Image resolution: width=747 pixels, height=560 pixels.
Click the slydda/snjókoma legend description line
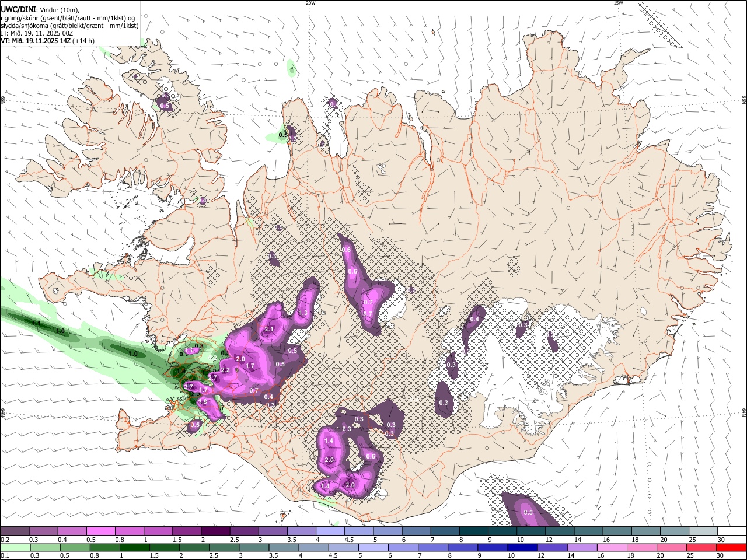pos(69,25)
